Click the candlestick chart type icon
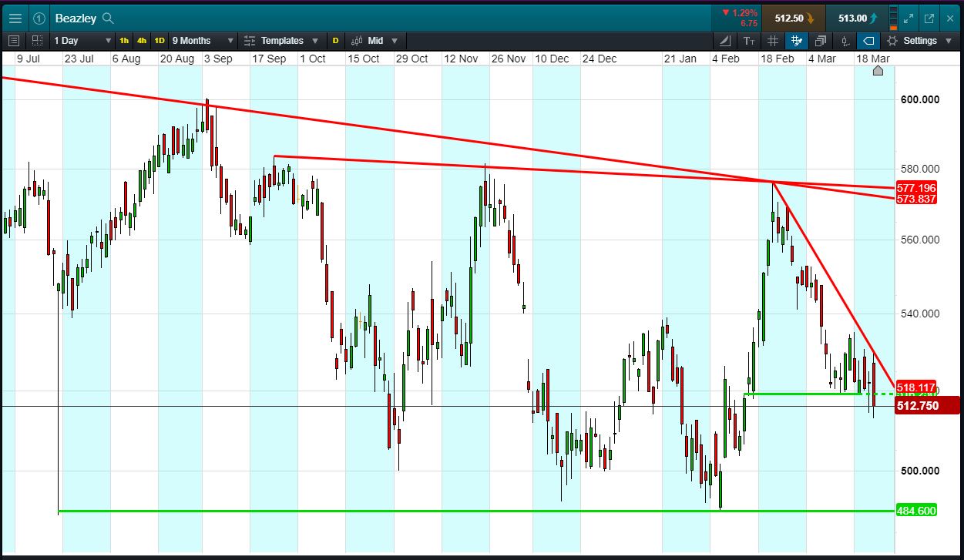The height and width of the screenshot is (560, 964). click(x=357, y=40)
